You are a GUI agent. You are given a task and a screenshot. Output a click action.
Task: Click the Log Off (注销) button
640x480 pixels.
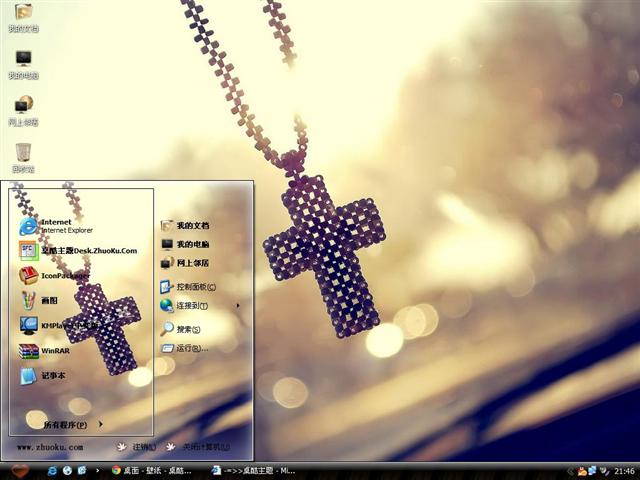[138, 447]
